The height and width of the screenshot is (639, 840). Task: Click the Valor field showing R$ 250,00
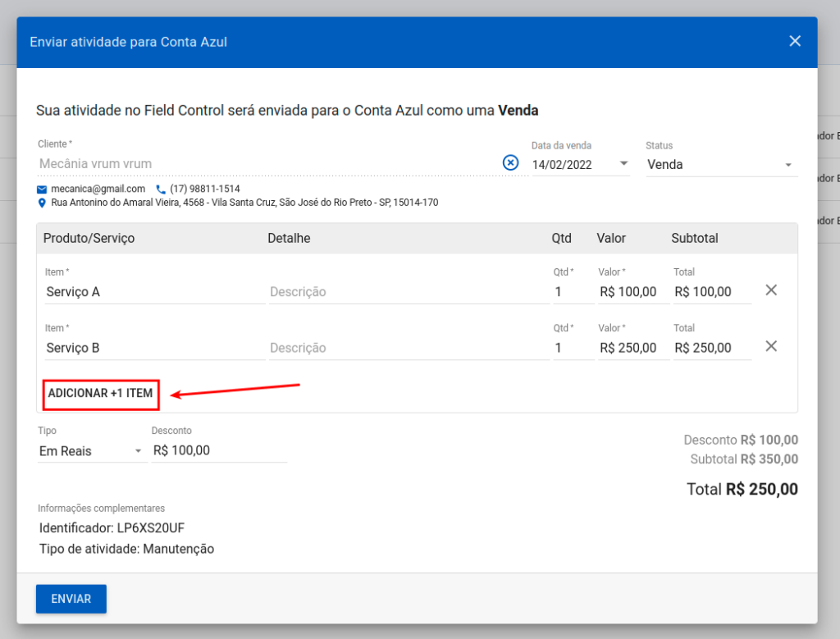[x=628, y=348]
